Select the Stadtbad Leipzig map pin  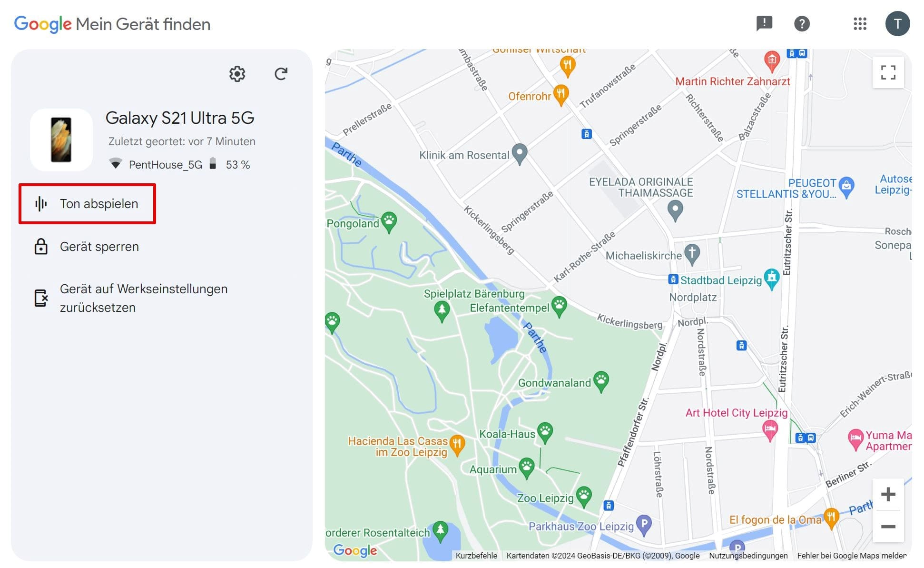click(771, 278)
